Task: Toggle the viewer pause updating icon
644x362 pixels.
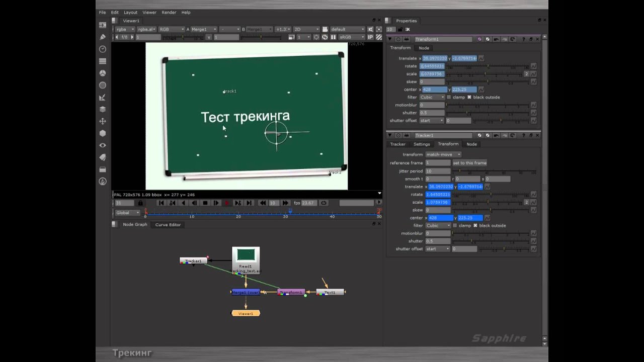Action: point(333,37)
